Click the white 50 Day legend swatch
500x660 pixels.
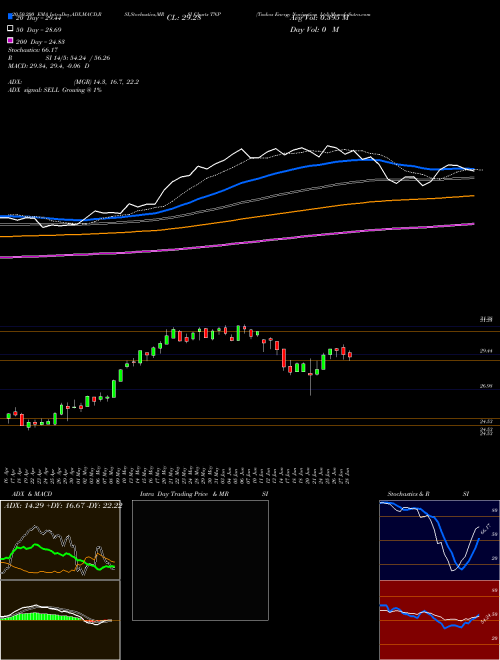[x=10, y=29]
